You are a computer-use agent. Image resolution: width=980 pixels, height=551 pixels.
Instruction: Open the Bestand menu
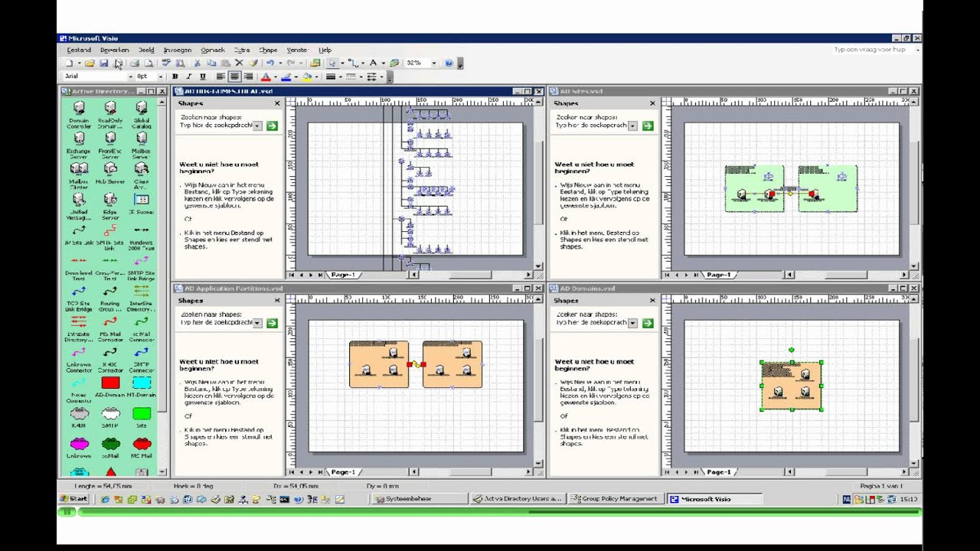79,50
